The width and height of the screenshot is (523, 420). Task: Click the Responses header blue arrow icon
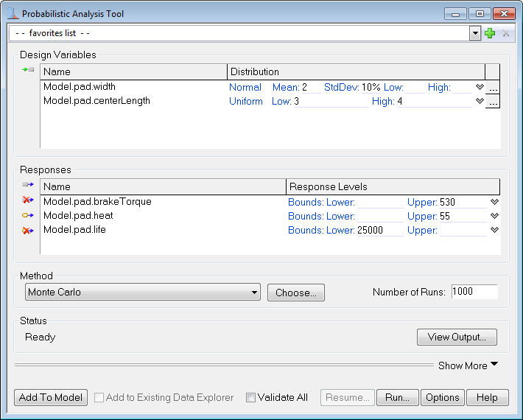point(28,185)
